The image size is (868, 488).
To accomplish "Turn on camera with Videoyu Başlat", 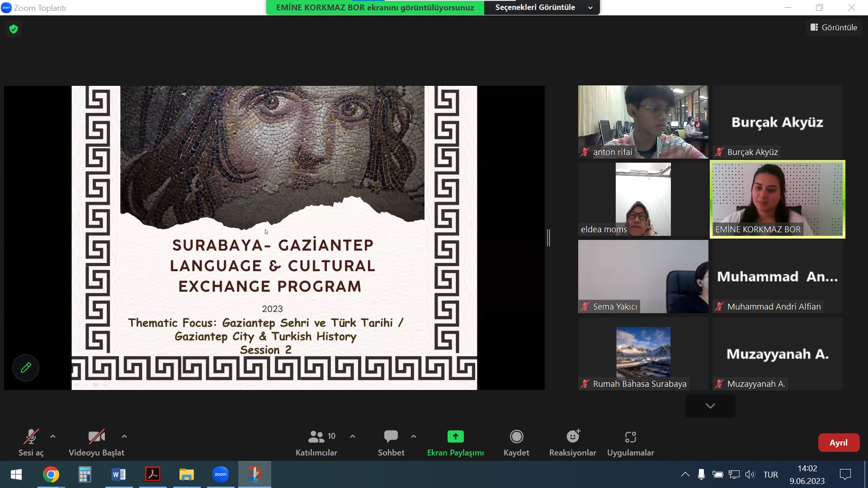I will click(x=96, y=442).
